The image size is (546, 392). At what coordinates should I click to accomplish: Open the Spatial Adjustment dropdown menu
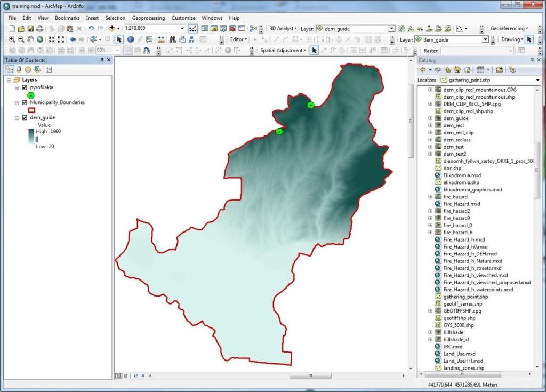click(283, 51)
